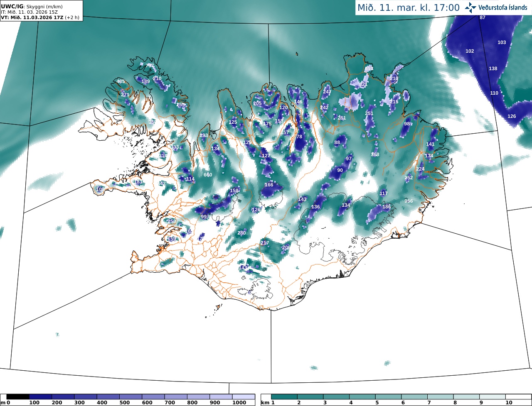Pick the 400–500 m legend swatch

click(108, 397)
